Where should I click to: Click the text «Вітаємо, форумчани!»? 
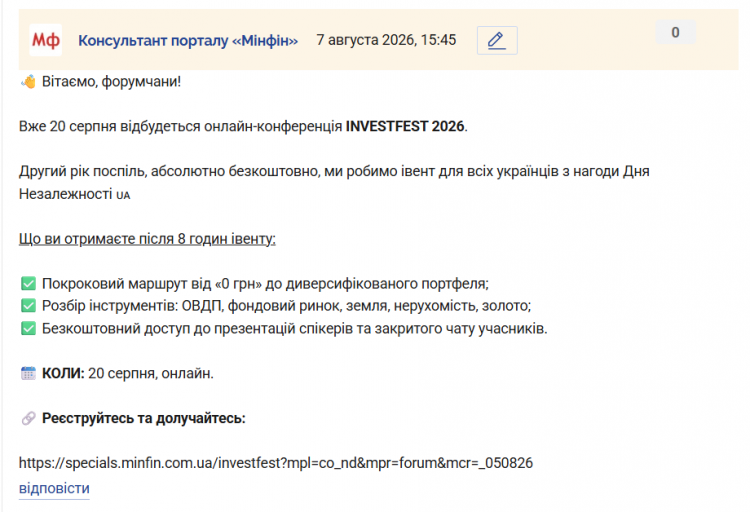(111, 82)
